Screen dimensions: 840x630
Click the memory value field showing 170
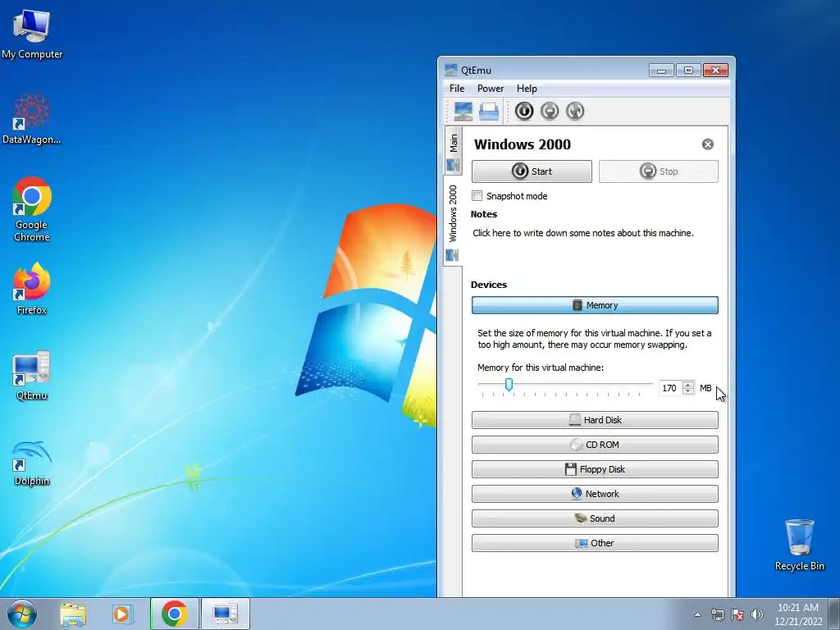point(669,388)
